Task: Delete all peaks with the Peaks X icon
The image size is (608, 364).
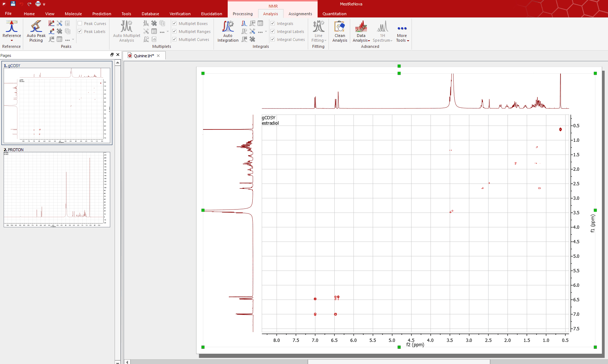Action: click(59, 31)
